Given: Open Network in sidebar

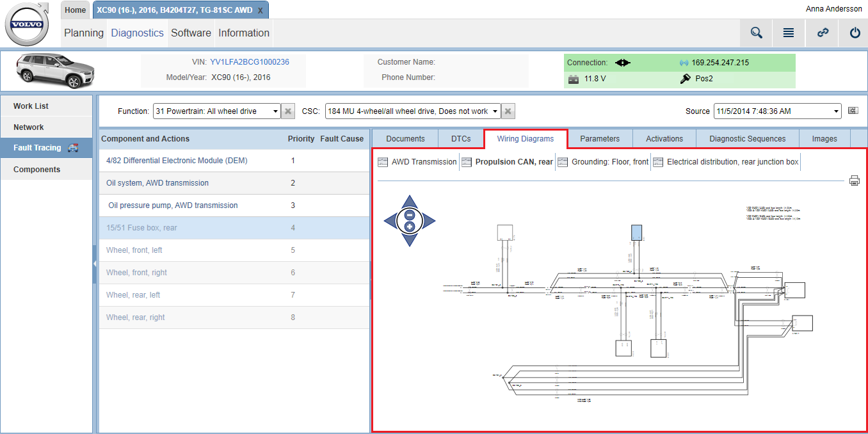Looking at the screenshot, I should [47, 127].
